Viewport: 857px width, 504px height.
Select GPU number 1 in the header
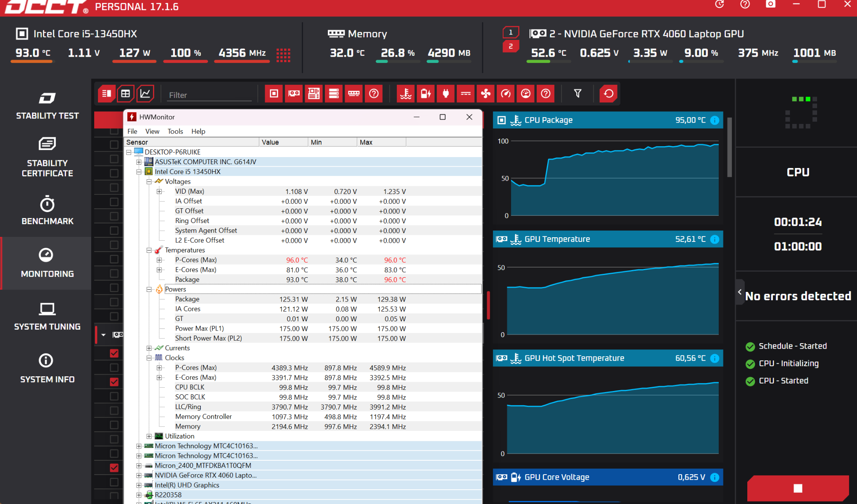(511, 32)
